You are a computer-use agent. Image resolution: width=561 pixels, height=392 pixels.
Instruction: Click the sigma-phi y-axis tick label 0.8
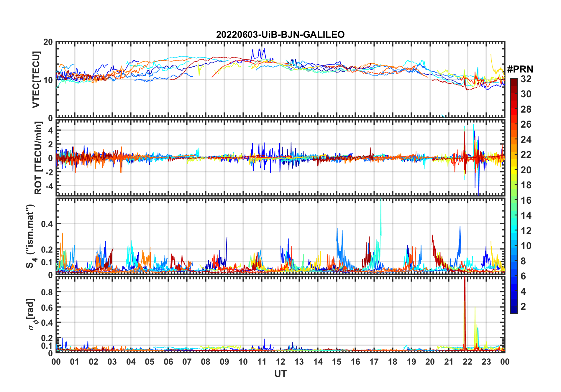47,292
